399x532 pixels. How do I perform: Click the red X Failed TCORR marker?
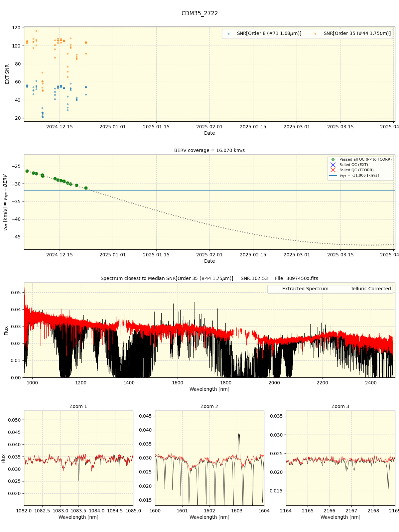(x=333, y=170)
